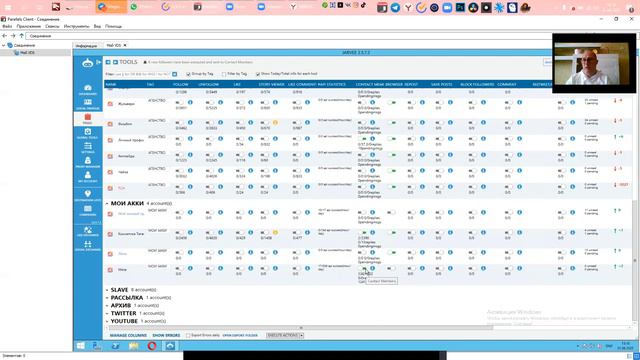Screen dimensions: 640x360
Task: Open My Account in the sidebar
Action: coord(88,177)
